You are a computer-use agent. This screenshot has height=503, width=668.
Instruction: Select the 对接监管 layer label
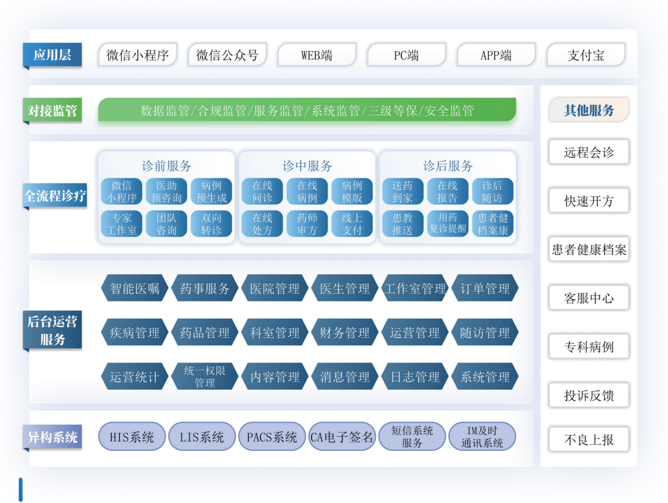tap(52, 110)
